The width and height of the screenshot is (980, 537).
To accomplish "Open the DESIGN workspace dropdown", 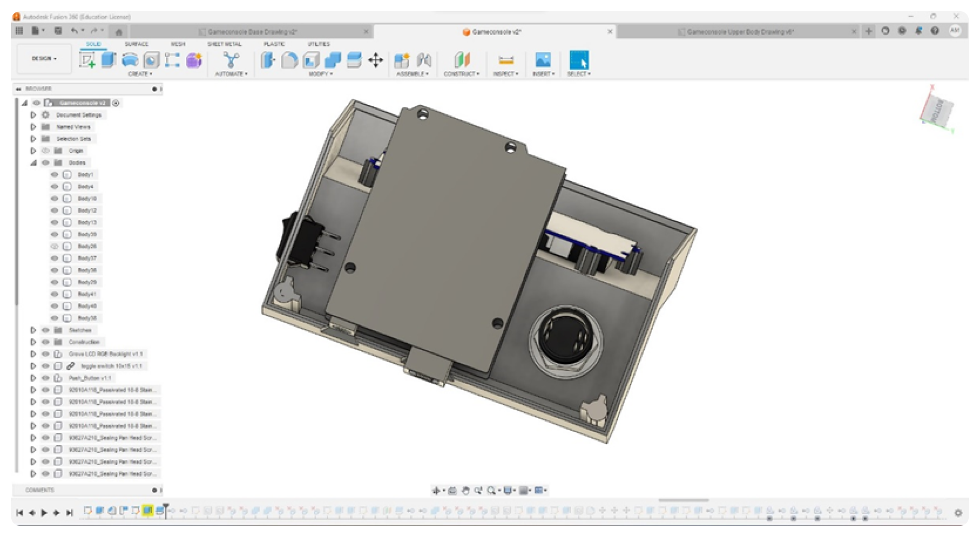I will [44, 59].
